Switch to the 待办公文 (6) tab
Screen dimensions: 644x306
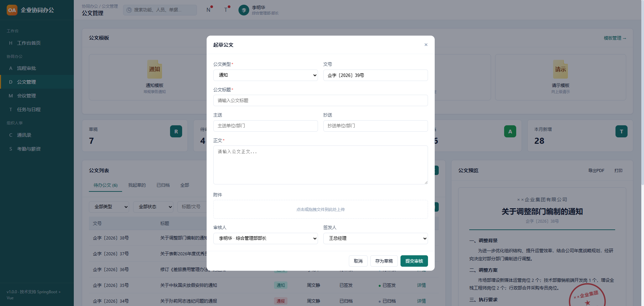(105, 185)
